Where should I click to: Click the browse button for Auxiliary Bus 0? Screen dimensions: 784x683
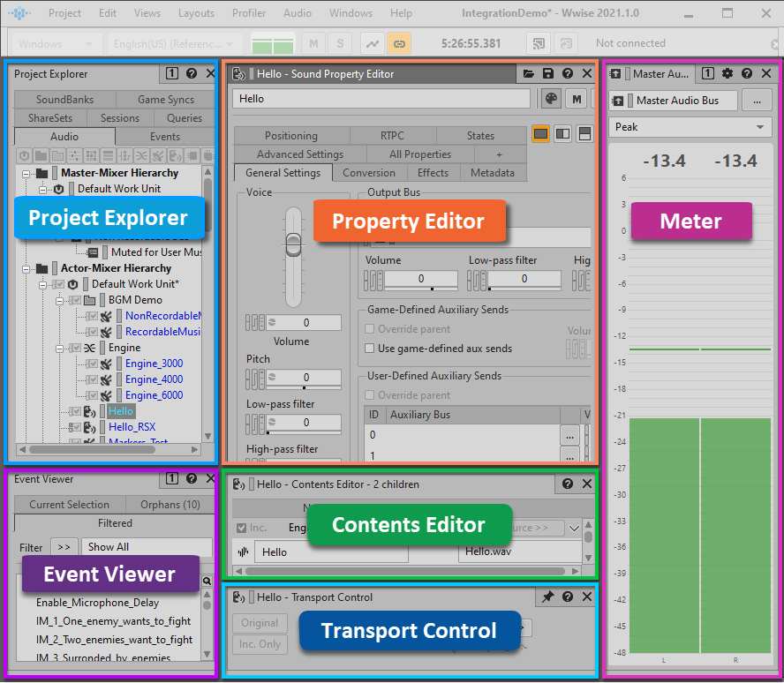(569, 435)
